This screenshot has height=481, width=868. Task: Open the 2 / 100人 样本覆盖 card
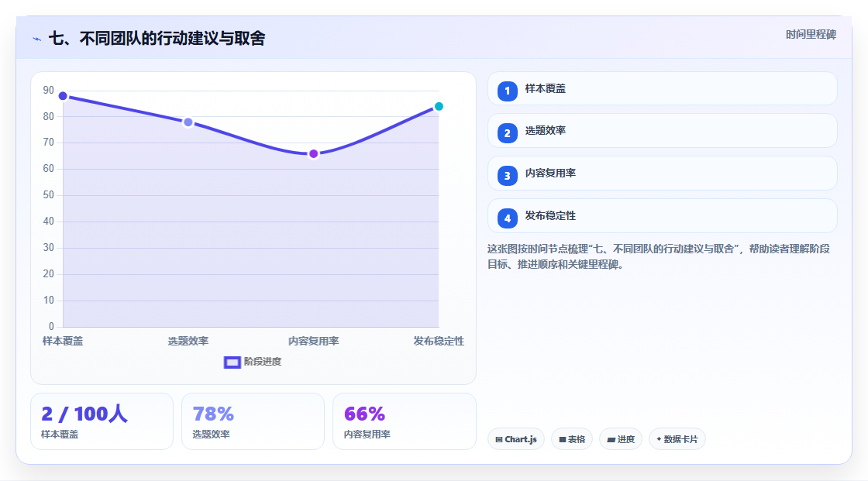[x=102, y=421]
